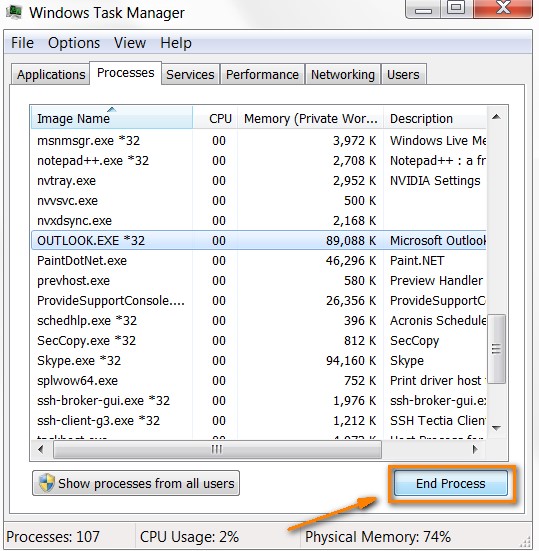Click the Task Manager title bar icon
Viewport: 539px width, 551px height.
click(14, 13)
